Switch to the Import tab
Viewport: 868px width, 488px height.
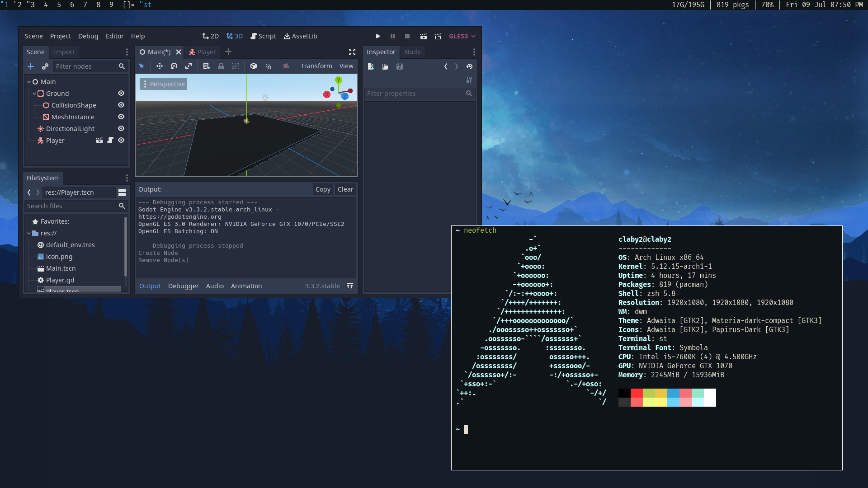64,52
